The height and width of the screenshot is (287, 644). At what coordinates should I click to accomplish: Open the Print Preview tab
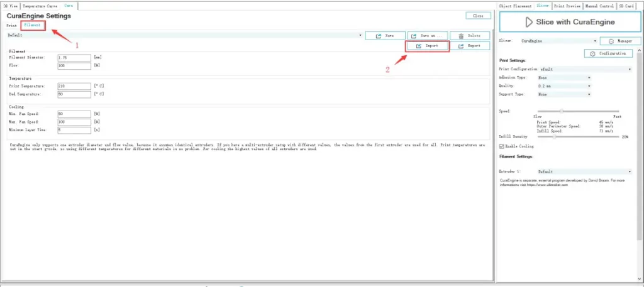coord(567,6)
